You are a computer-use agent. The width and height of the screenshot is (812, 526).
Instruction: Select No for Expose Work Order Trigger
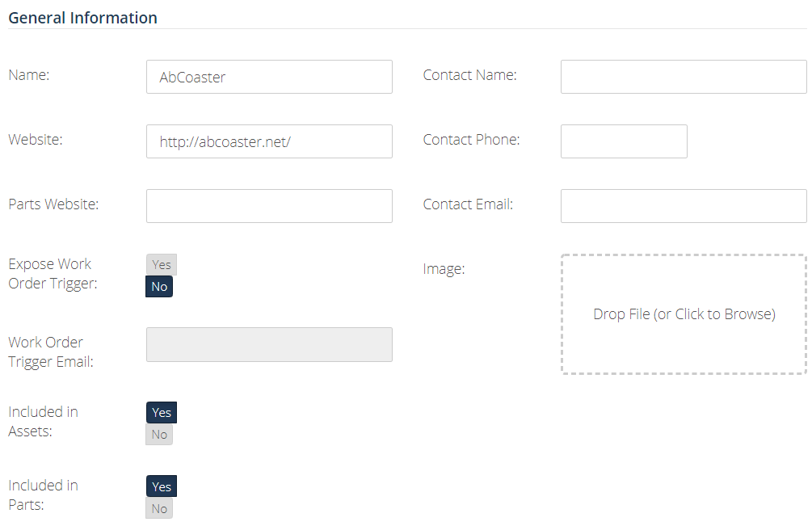159,286
